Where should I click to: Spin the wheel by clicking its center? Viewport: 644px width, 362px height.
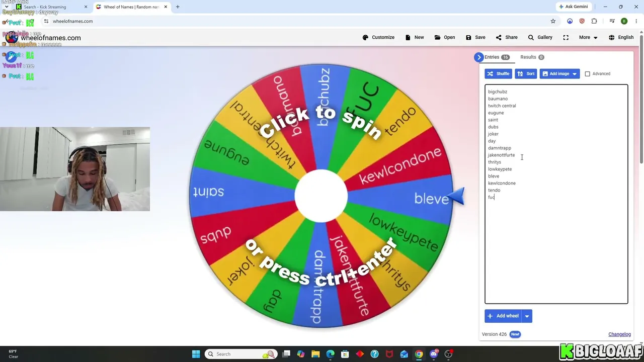[321, 196]
